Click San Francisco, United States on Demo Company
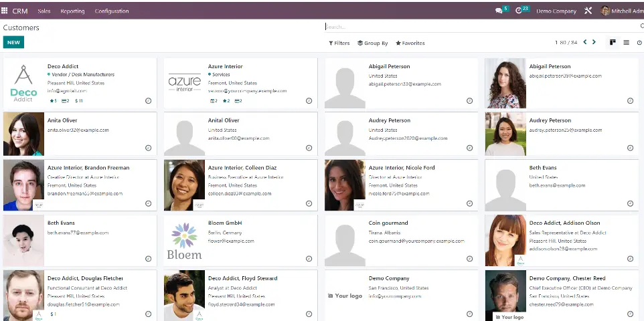The width and height of the screenshot is (644, 321). (398, 288)
